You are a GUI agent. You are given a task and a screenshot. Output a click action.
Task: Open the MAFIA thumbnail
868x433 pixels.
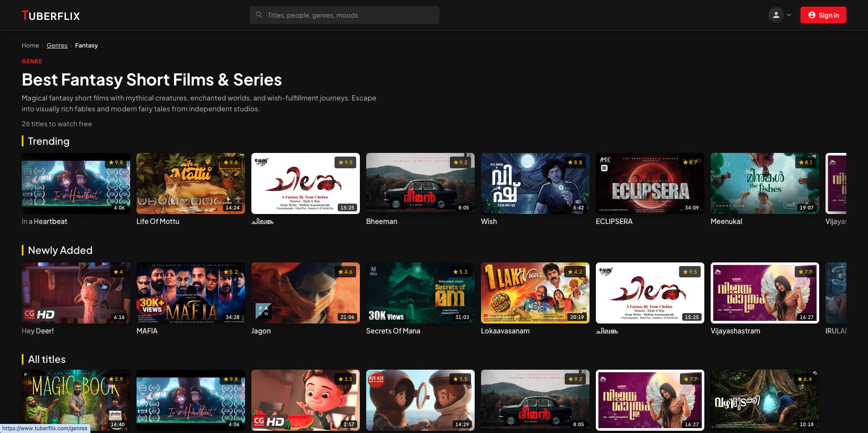point(191,293)
